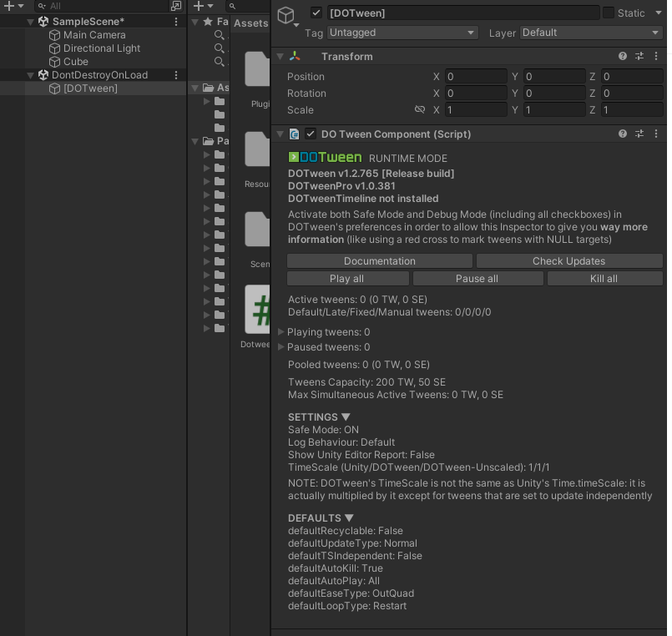
Task: Click the Cube object's cube icon
Action: [54, 62]
